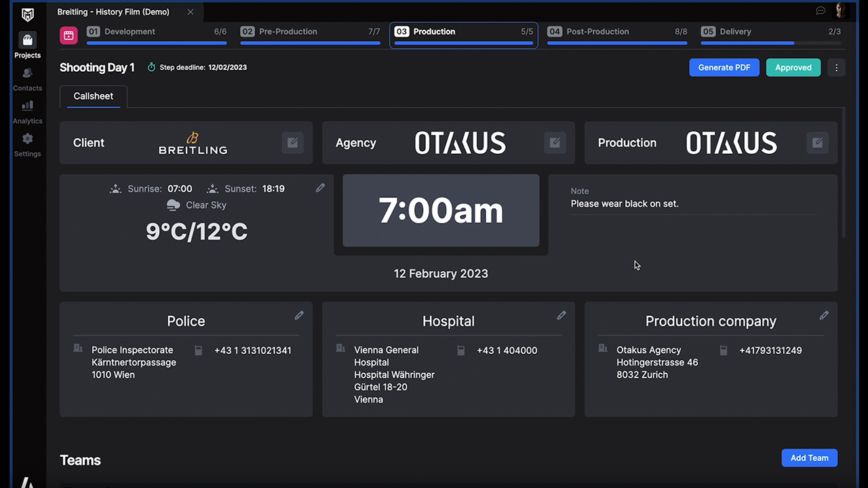
Task: Open the Projects section in sidebar
Action: pyautogui.click(x=27, y=45)
